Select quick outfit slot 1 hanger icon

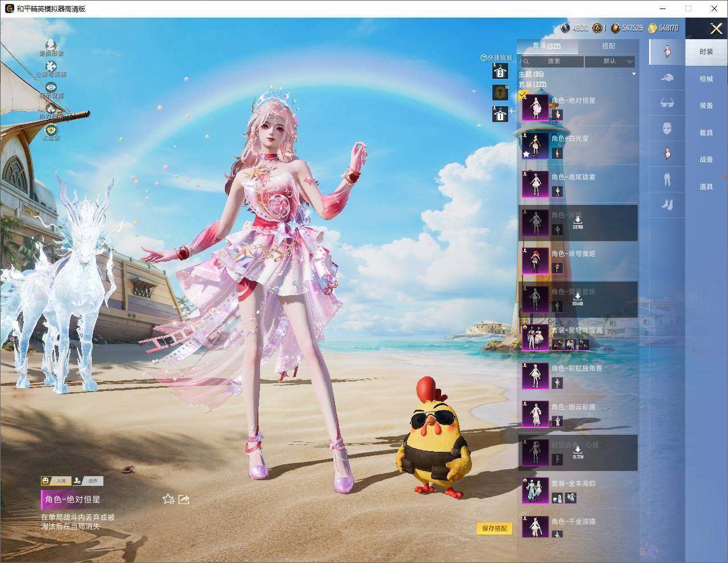click(500, 114)
